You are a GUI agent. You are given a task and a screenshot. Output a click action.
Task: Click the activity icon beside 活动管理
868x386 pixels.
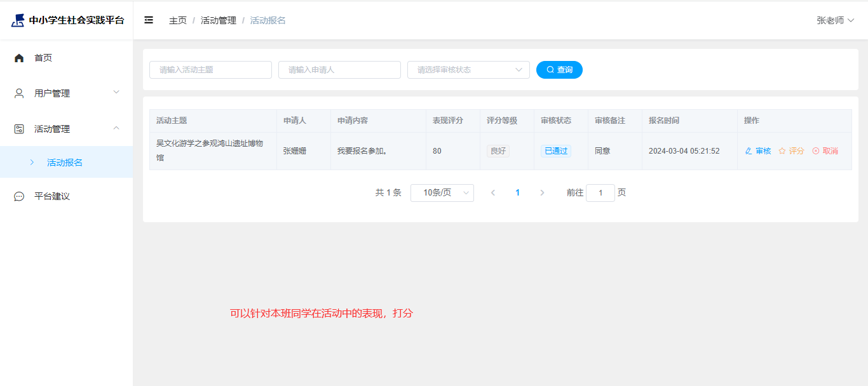[19, 129]
